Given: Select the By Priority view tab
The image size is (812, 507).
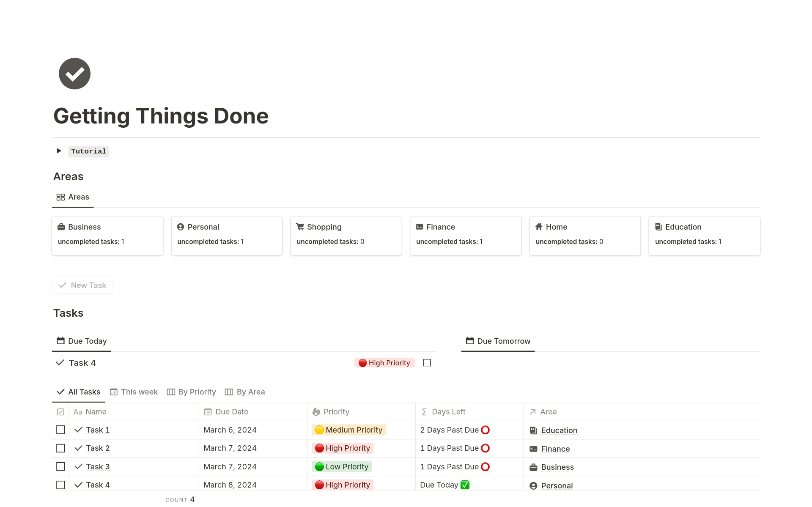Looking at the screenshot, I should (x=192, y=391).
